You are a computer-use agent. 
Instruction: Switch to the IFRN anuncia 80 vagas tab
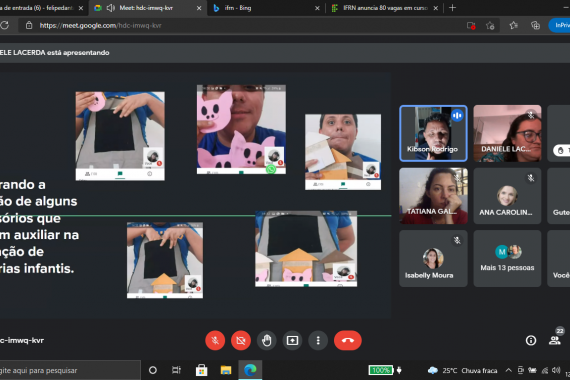384,8
